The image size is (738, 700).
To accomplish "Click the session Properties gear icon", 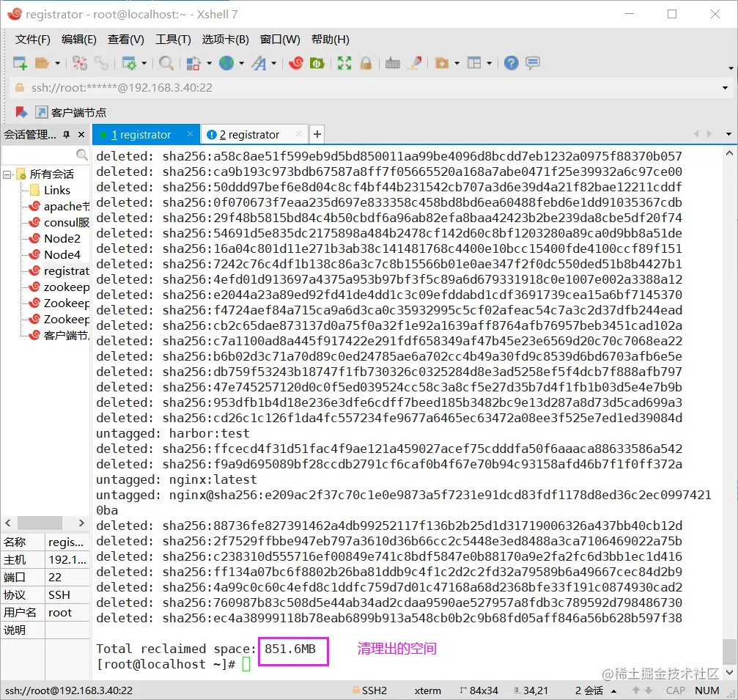I will click(129, 63).
